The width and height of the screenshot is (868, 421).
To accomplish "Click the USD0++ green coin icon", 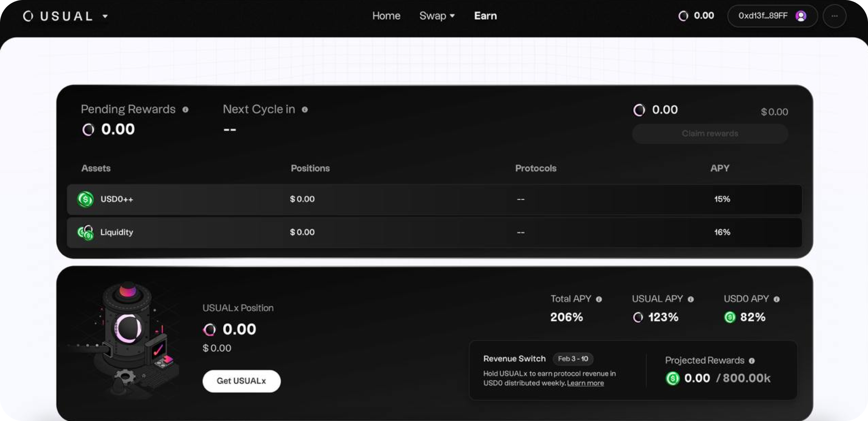I will [x=85, y=199].
